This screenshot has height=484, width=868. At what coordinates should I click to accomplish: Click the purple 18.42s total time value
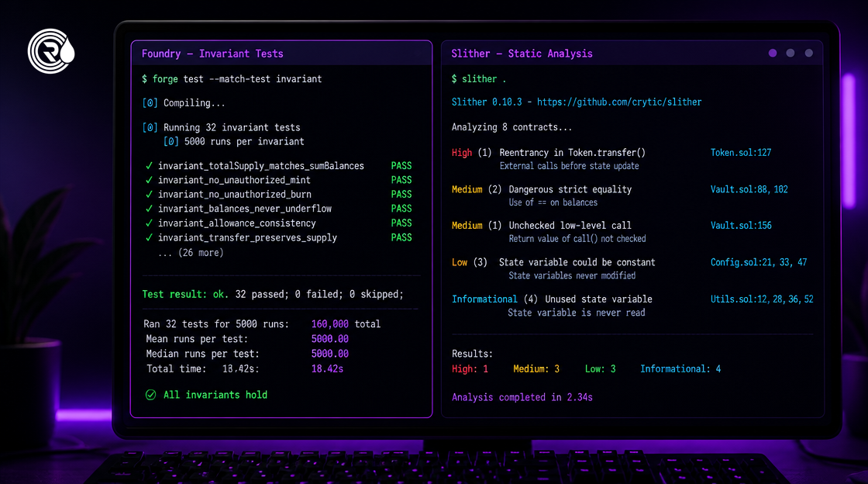(x=327, y=368)
